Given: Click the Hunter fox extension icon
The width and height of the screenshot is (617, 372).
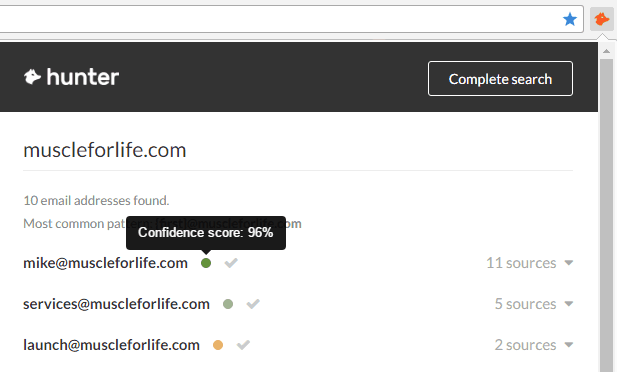Looking at the screenshot, I should (602, 19).
